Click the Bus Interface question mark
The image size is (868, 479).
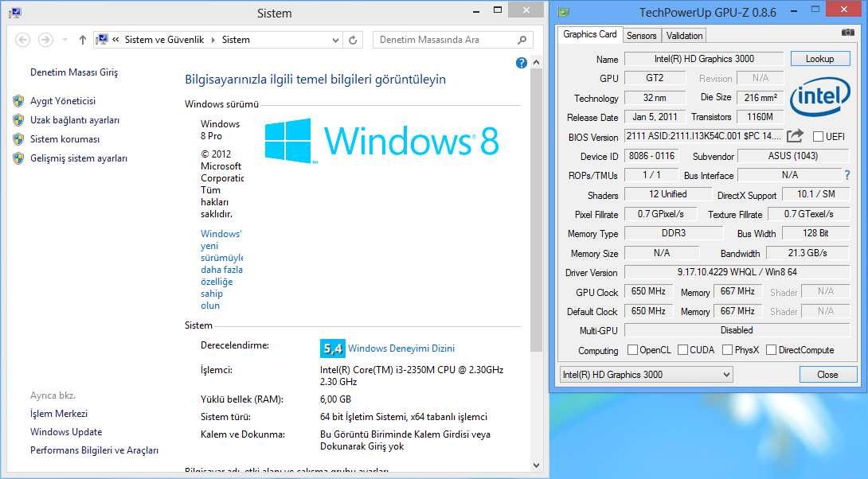(847, 175)
